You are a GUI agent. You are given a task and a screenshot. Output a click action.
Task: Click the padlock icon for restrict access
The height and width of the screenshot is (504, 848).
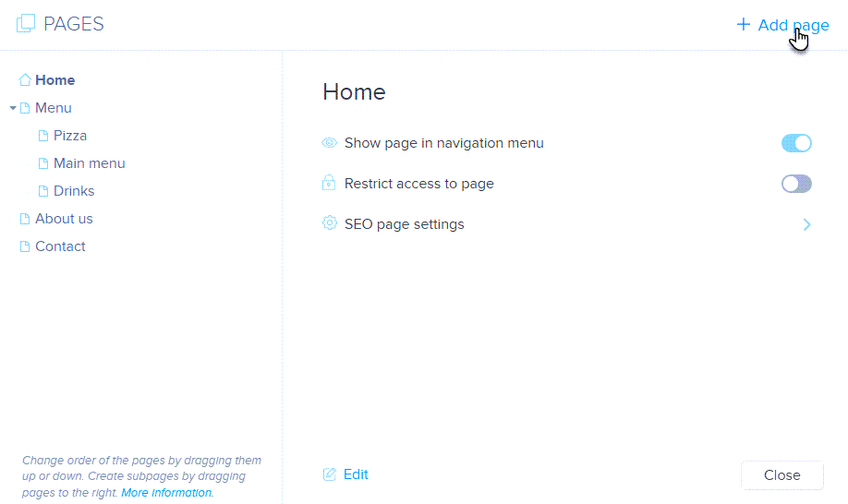(x=329, y=184)
